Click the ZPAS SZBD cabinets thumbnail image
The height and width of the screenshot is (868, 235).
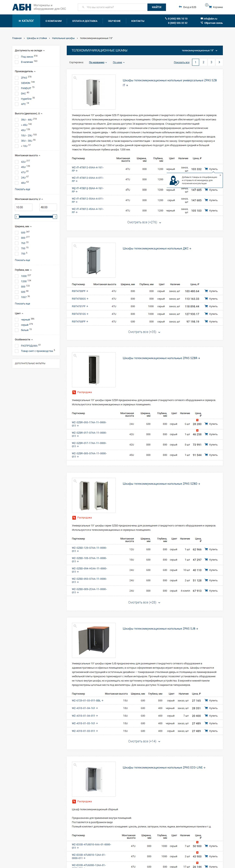point(94,496)
